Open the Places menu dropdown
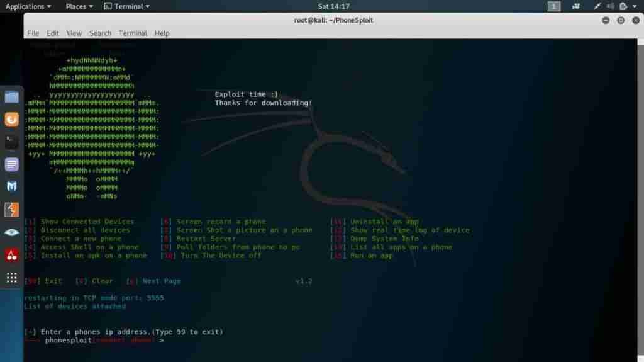Image resolution: width=644 pixels, height=362 pixels. coord(79,6)
